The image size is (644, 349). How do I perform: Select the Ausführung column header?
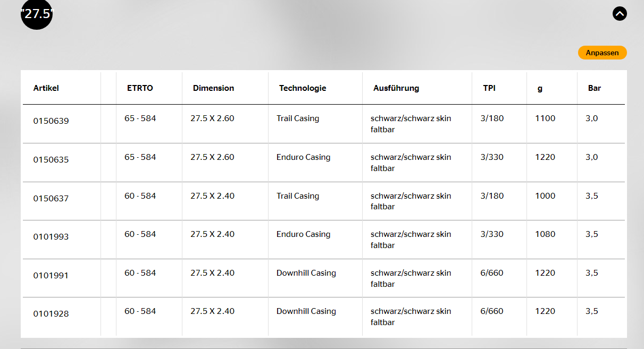pos(396,88)
